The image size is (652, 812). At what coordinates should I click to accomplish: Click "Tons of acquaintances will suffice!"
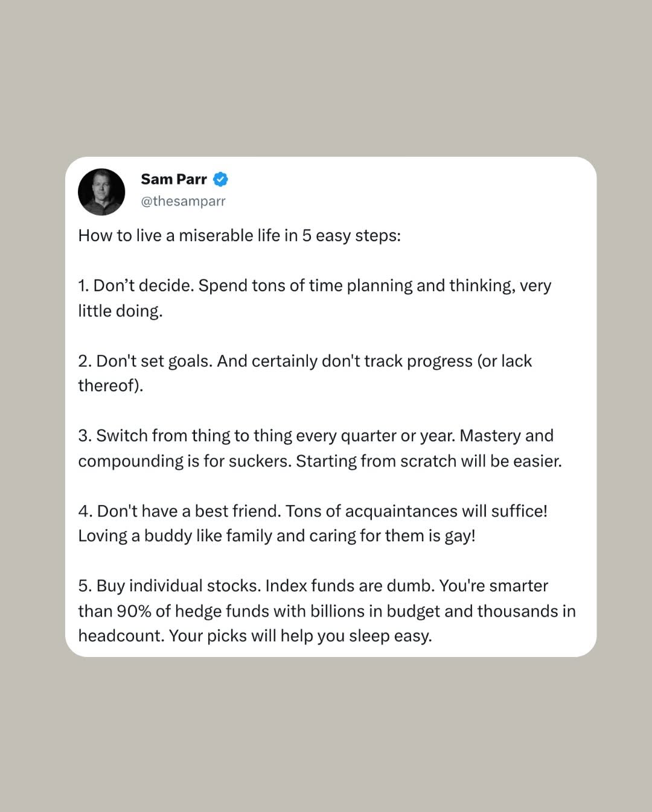pyautogui.click(x=416, y=511)
